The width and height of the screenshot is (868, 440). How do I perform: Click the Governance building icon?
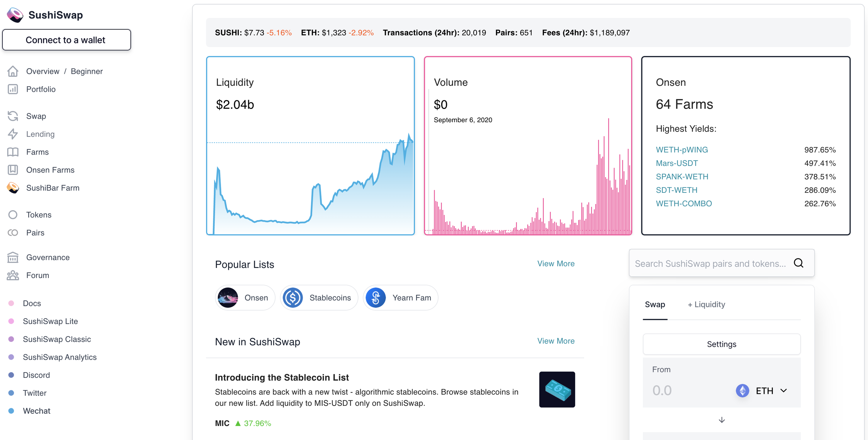tap(13, 257)
